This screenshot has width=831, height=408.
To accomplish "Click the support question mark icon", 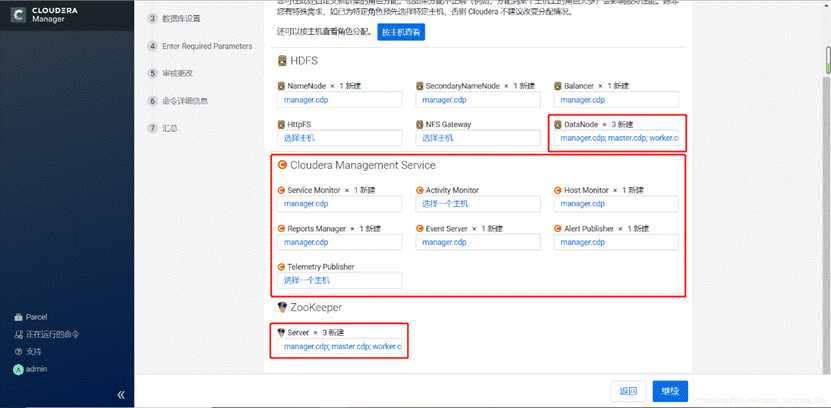I will [x=18, y=351].
